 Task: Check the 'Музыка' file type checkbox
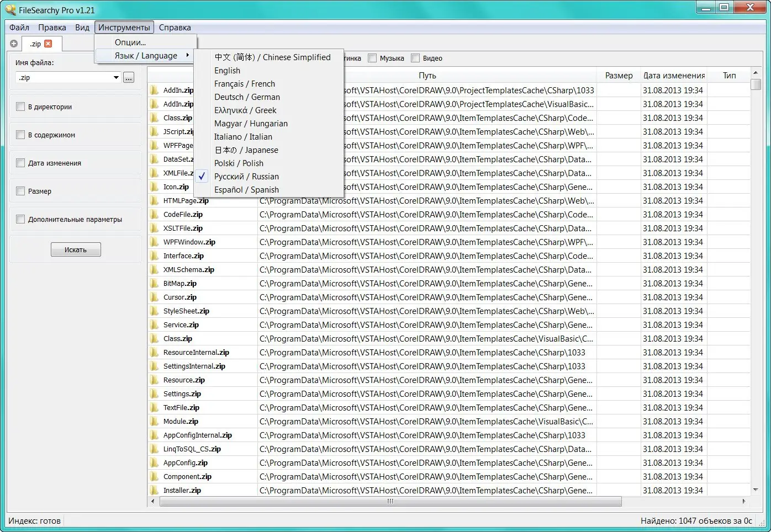[372, 58]
